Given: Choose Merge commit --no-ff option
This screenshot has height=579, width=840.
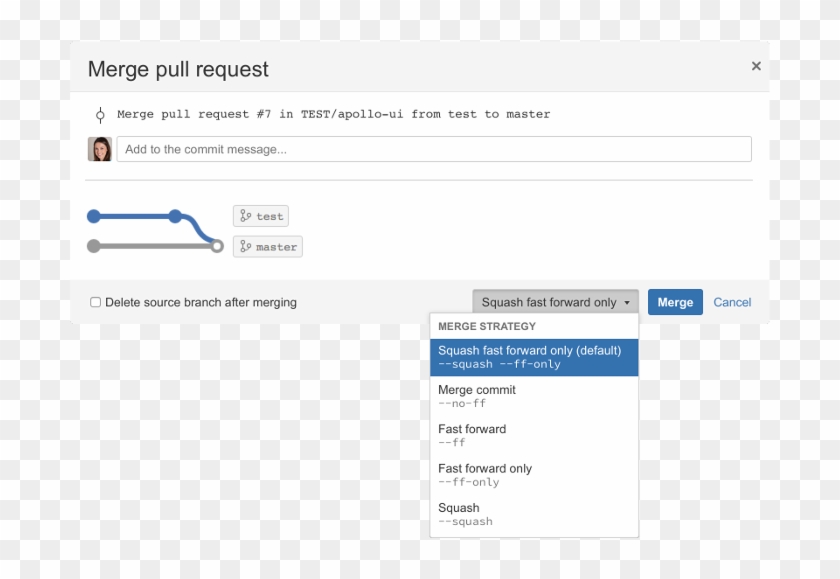Looking at the screenshot, I should (x=533, y=396).
